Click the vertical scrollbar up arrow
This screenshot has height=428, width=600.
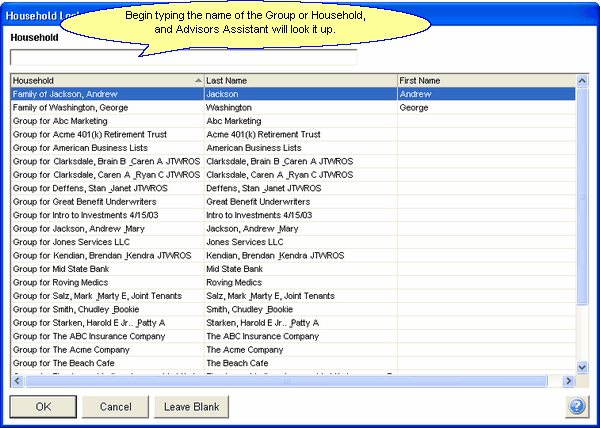(583, 80)
